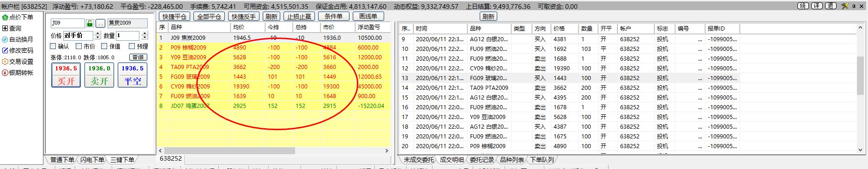Switch to the 下单队列 tab

[542, 160]
